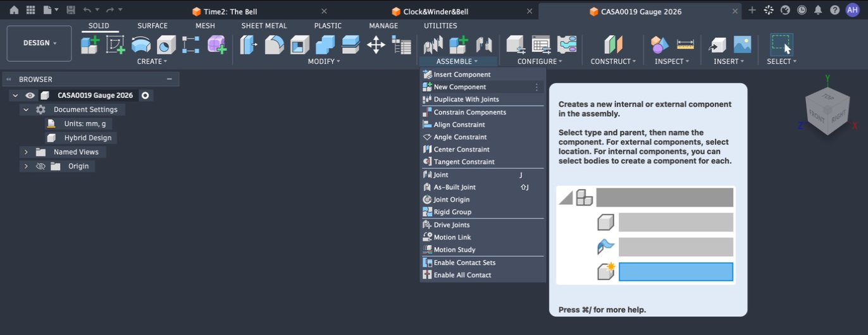
Task: Expand the Origin folder
Action: tap(26, 166)
